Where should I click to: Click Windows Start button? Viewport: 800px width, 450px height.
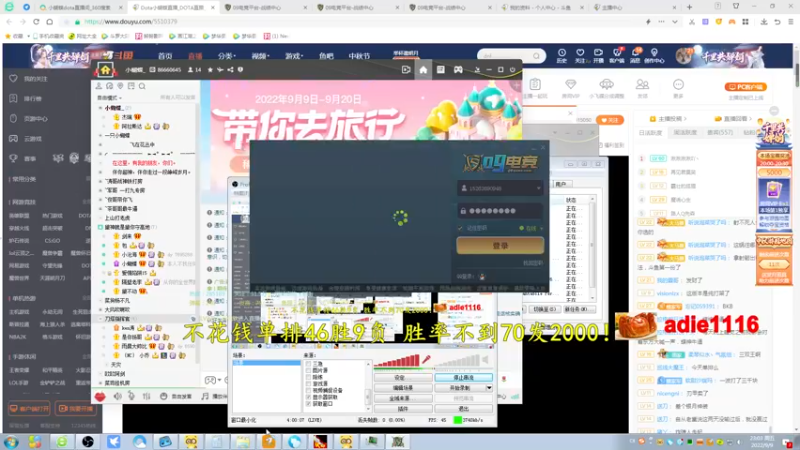point(11,441)
